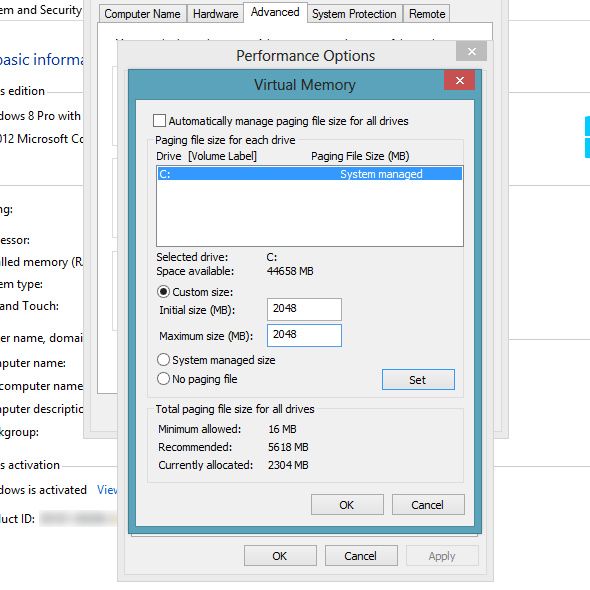Click the Set button

pyautogui.click(x=418, y=380)
